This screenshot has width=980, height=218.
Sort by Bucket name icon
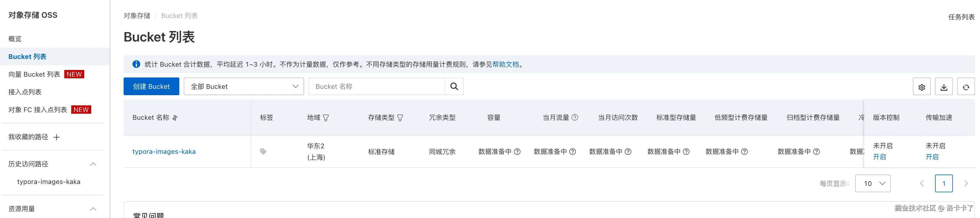point(175,118)
